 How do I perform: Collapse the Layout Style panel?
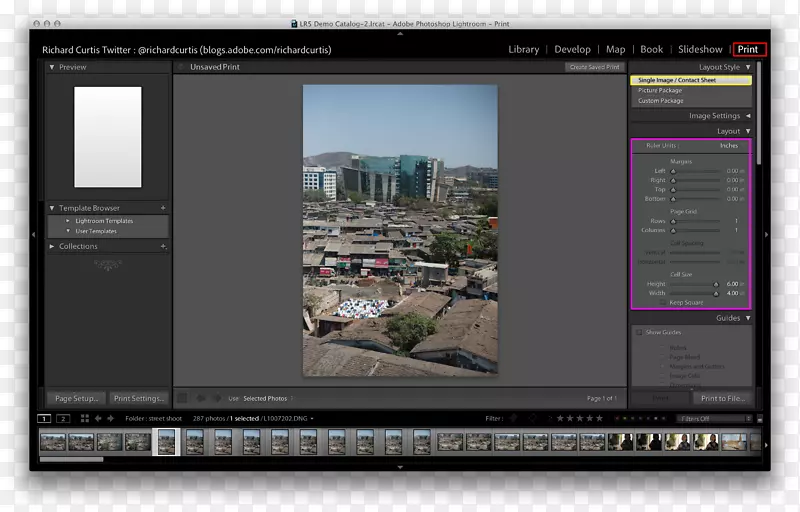click(748, 67)
